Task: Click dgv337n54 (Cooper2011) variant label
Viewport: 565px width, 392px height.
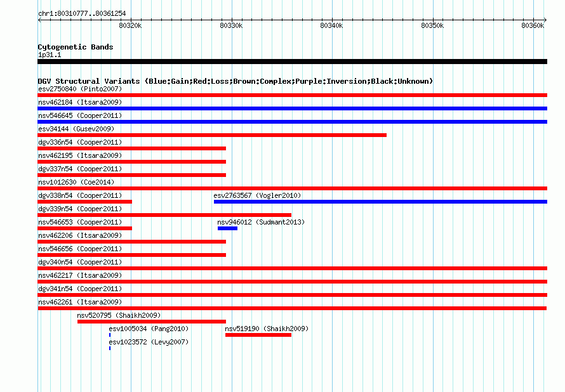Action: [80, 169]
